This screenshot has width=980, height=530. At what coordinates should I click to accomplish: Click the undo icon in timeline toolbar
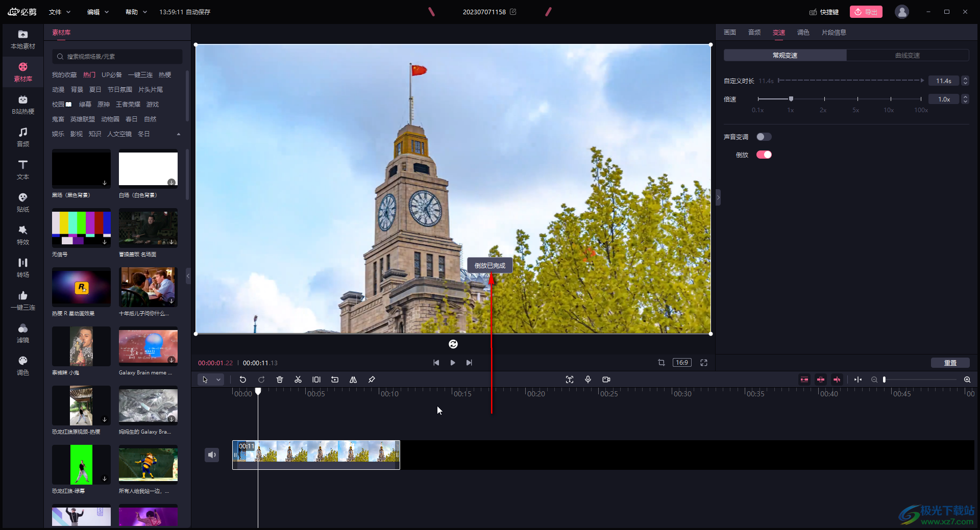tap(243, 380)
